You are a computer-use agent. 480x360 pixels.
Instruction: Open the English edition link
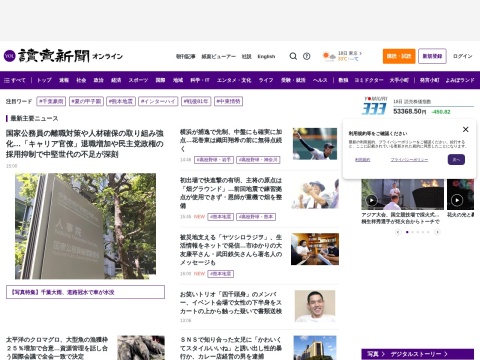(266, 57)
